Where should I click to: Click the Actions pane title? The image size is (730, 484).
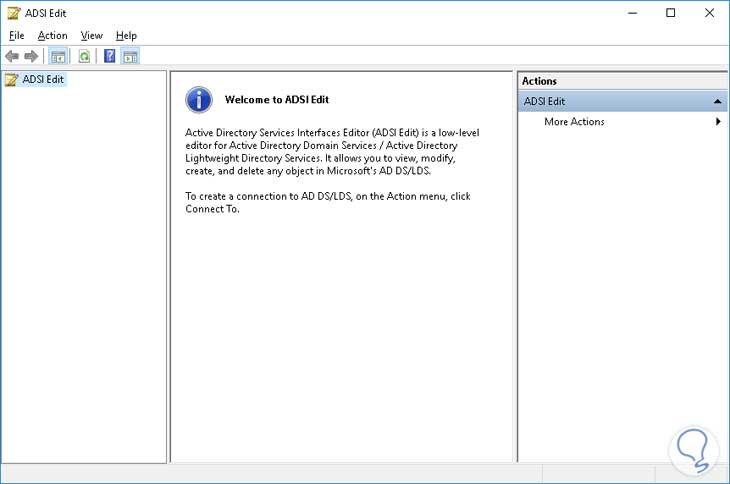[539, 81]
